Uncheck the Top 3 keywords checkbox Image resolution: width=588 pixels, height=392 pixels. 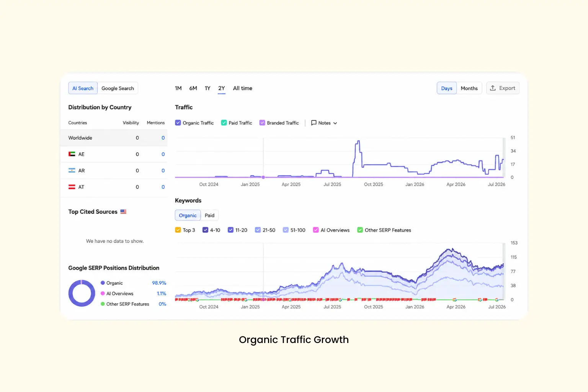178,230
